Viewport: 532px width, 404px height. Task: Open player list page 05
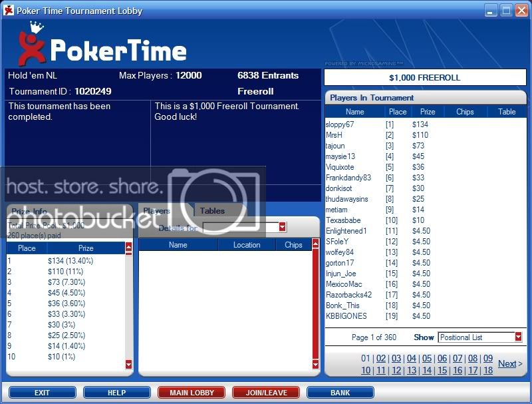click(x=427, y=358)
